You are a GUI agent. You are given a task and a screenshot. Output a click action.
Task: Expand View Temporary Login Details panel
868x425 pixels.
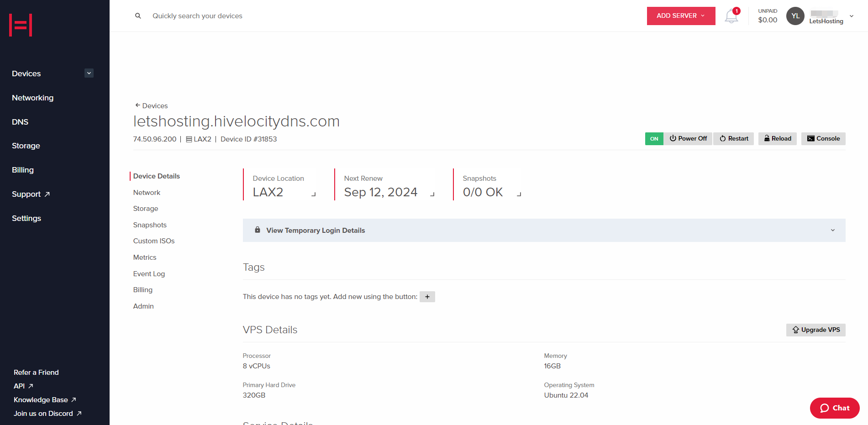point(544,230)
